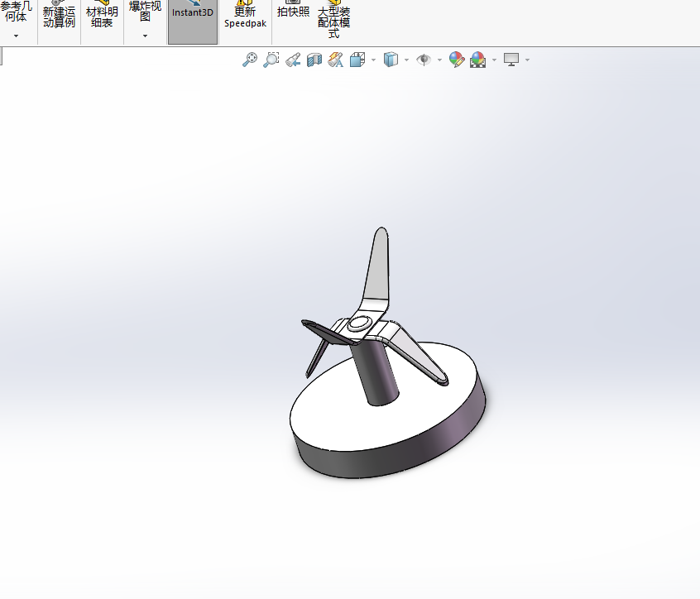Open the Dynamic Annotation Views tool
The width and height of the screenshot is (700, 599).
pos(336,60)
